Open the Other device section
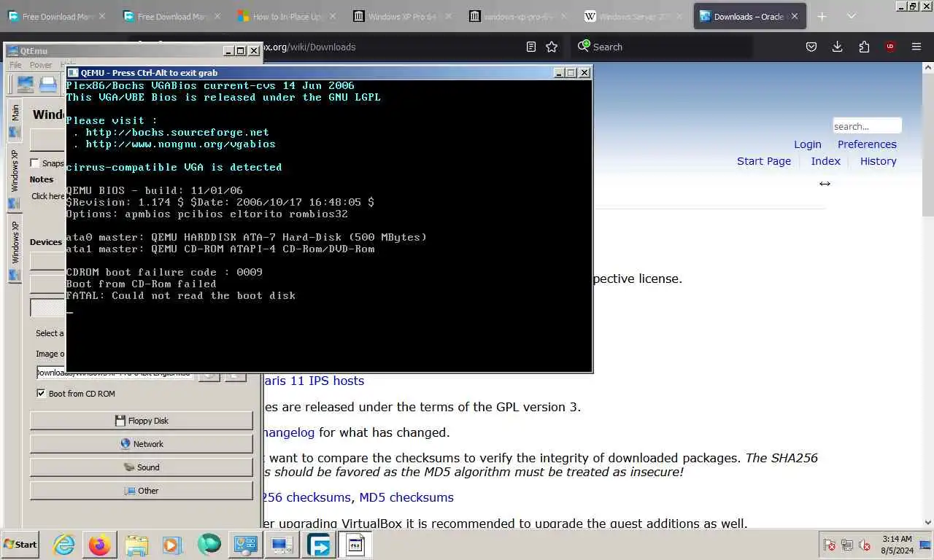 click(x=141, y=491)
